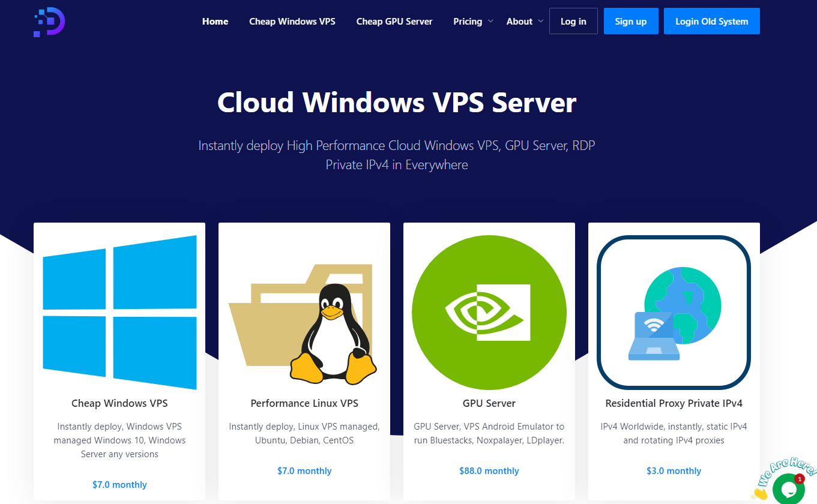
Task: Click the 'run Bluestacks, Noxpalayer, LDplayer' text
Action: pos(489,440)
